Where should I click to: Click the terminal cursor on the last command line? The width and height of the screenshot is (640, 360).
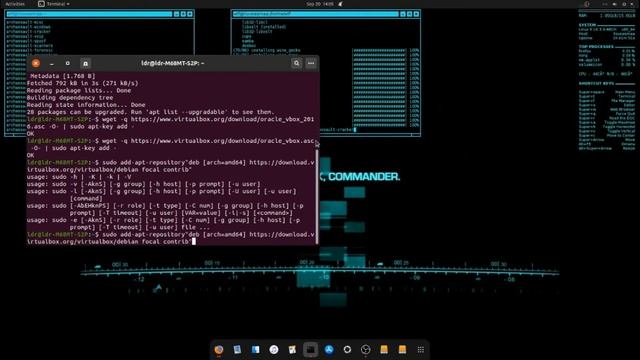point(194,241)
